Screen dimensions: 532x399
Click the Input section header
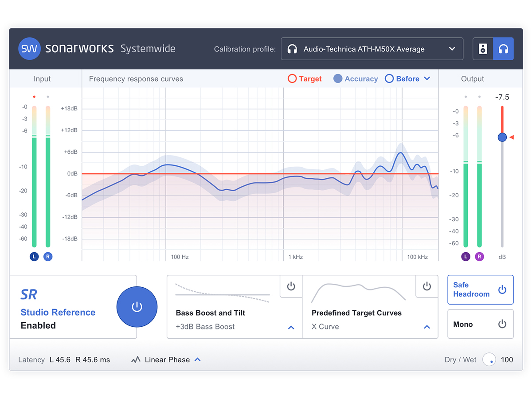point(42,79)
